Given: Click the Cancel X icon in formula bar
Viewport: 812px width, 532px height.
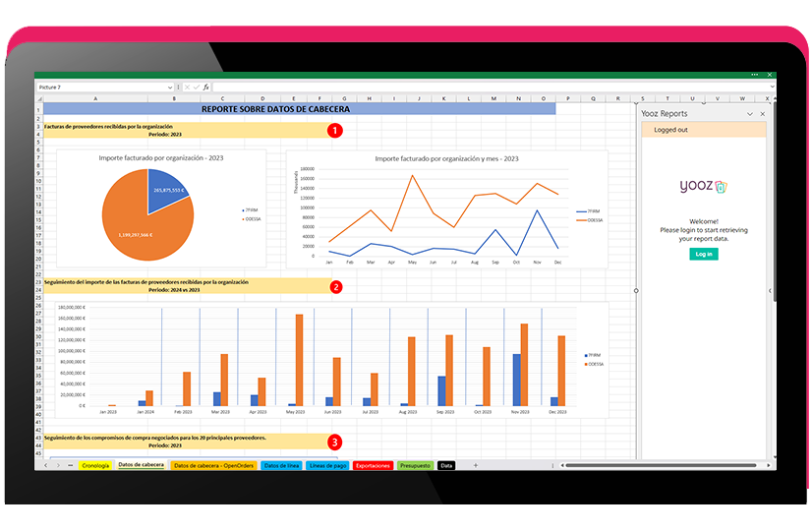Looking at the screenshot, I should point(187,87).
